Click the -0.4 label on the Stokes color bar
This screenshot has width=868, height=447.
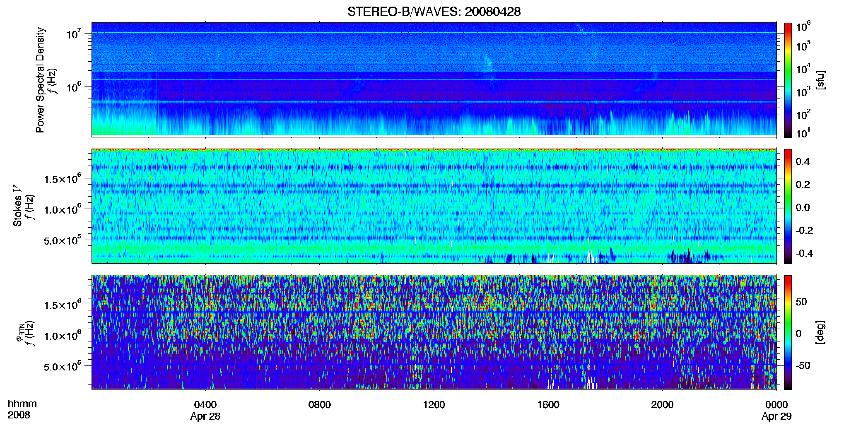click(804, 253)
